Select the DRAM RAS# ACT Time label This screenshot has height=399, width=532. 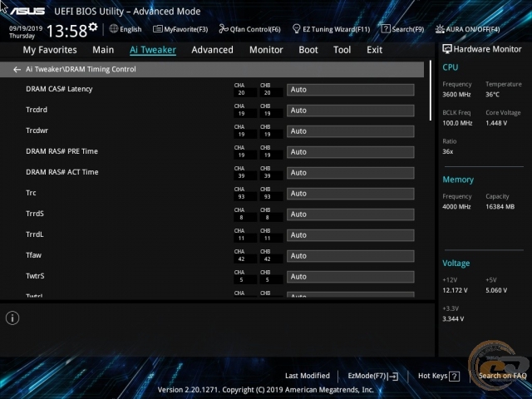(x=62, y=172)
